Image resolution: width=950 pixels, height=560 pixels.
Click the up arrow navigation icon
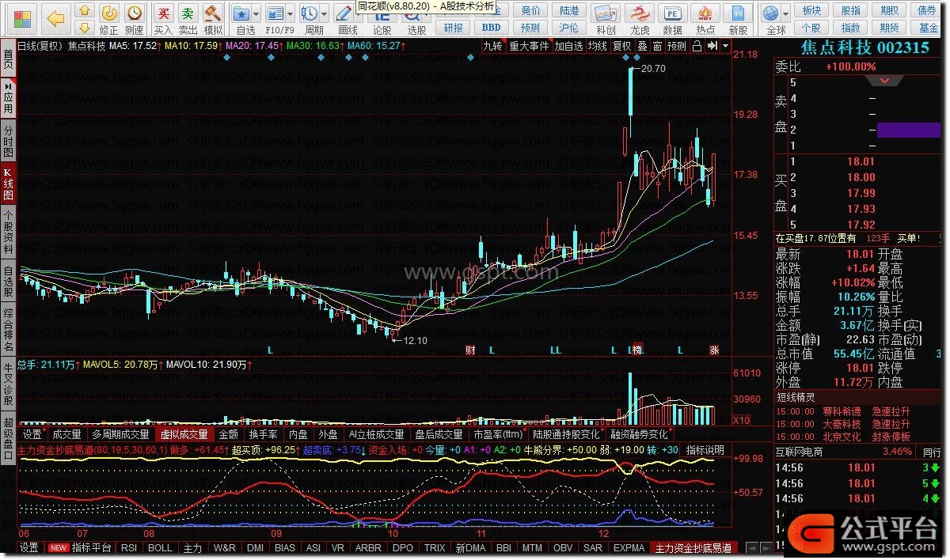pos(85,10)
